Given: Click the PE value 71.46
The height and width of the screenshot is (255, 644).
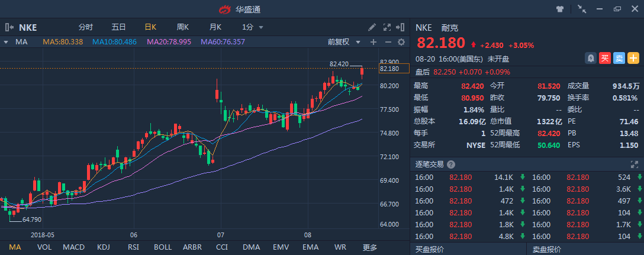Looking at the screenshot, I should [629, 121].
